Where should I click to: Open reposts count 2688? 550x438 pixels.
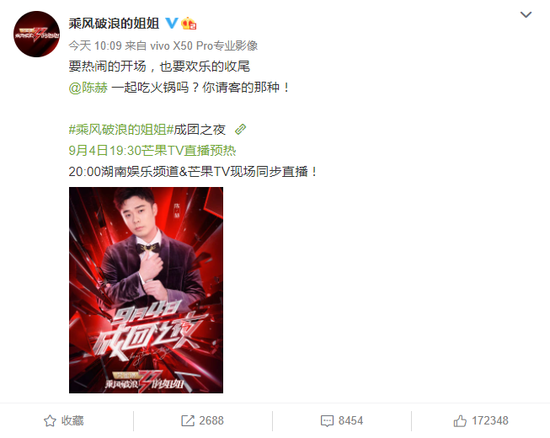211,421
